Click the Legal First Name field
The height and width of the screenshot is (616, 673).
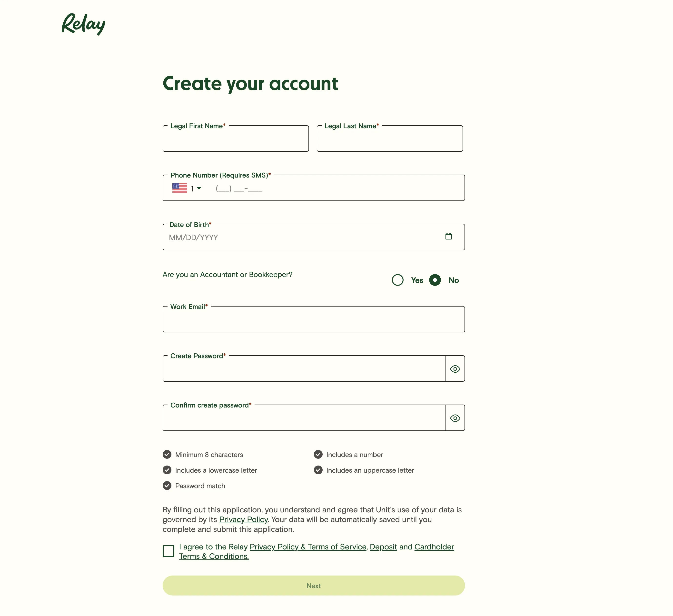click(x=235, y=139)
